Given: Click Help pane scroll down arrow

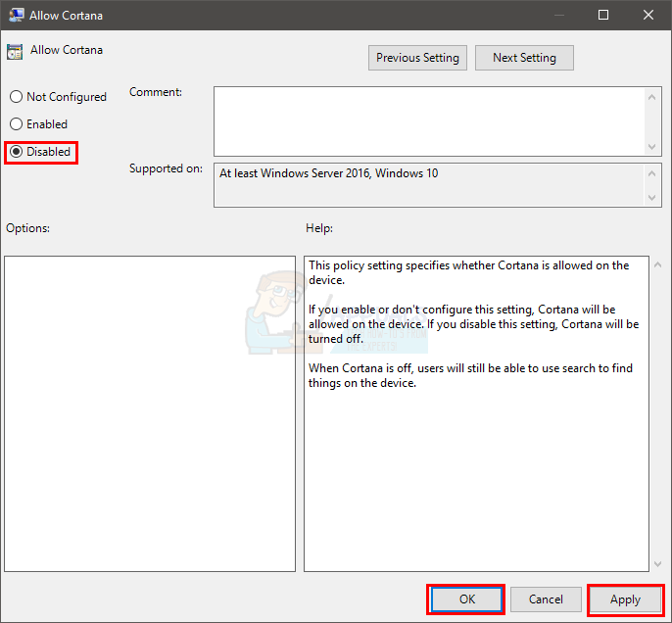Looking at the screenshot, I should [657, 564].
